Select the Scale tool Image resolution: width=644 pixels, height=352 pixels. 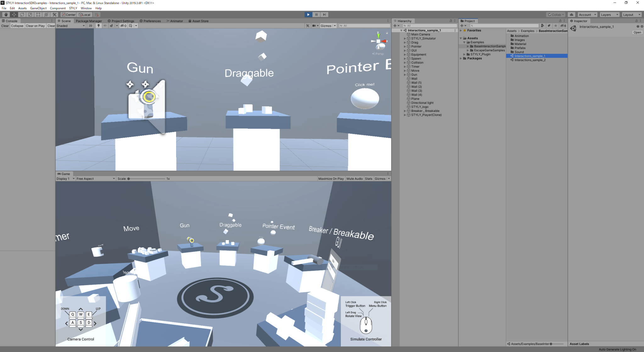30,14
